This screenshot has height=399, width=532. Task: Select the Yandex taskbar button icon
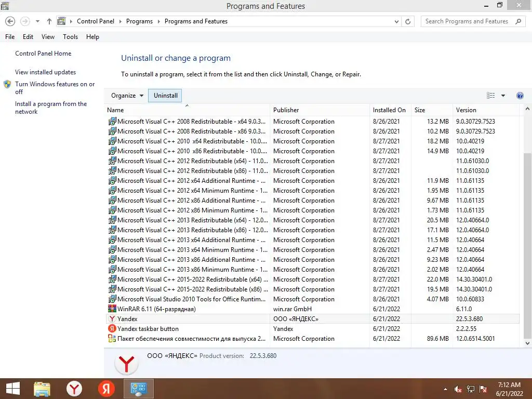(x=112, y=328)
